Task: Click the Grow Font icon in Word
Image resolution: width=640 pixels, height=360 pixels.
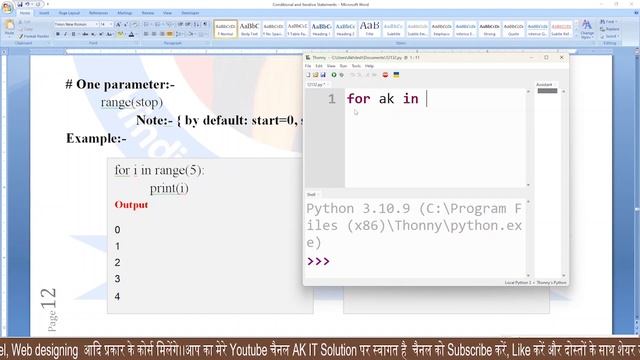Action: (x=118, y=24)
